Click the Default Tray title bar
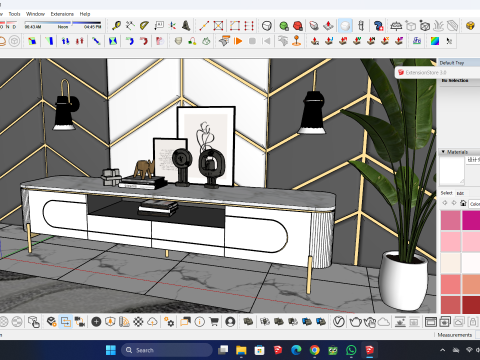480x360 pixels. point(459,63)
